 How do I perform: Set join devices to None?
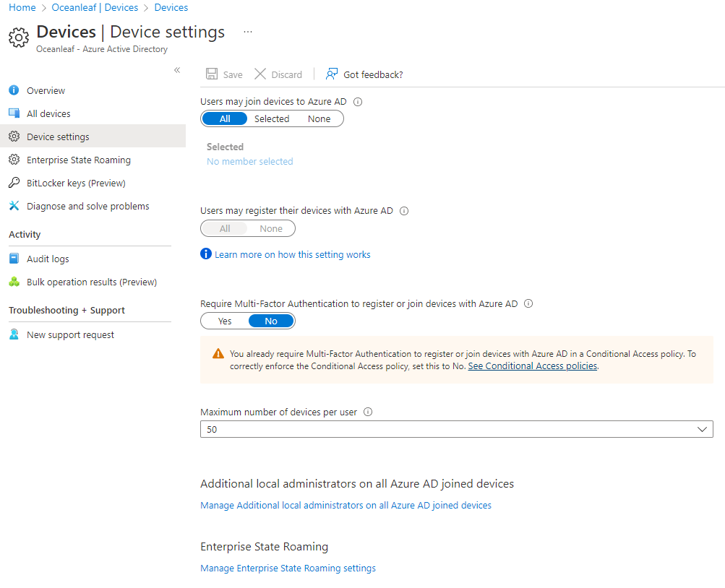coord(319,118)
